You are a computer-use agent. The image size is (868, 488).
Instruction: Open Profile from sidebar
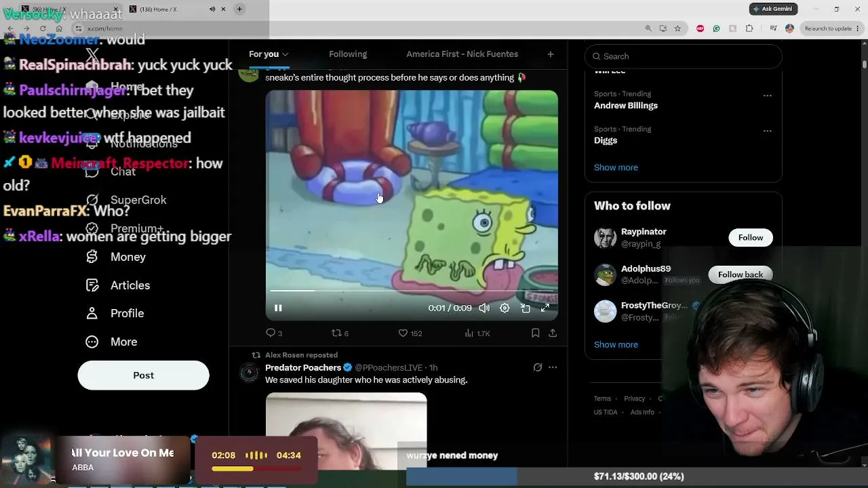tap(115, 313)
